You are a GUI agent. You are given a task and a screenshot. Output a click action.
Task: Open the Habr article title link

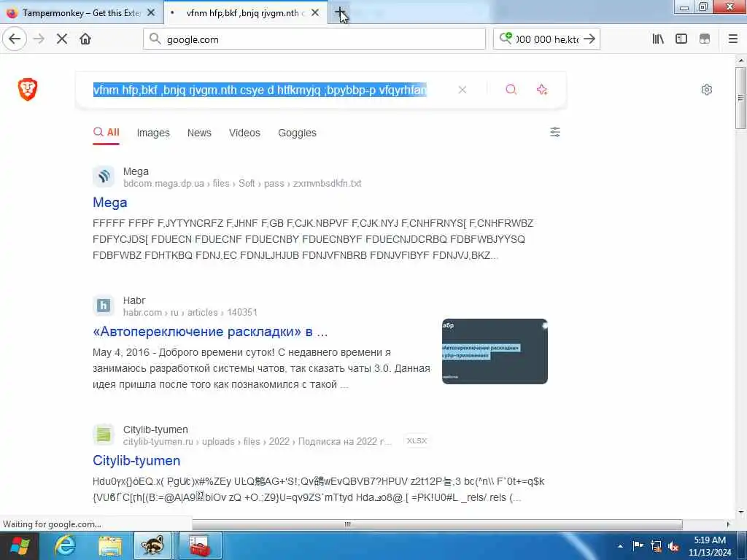coord(210,332)
